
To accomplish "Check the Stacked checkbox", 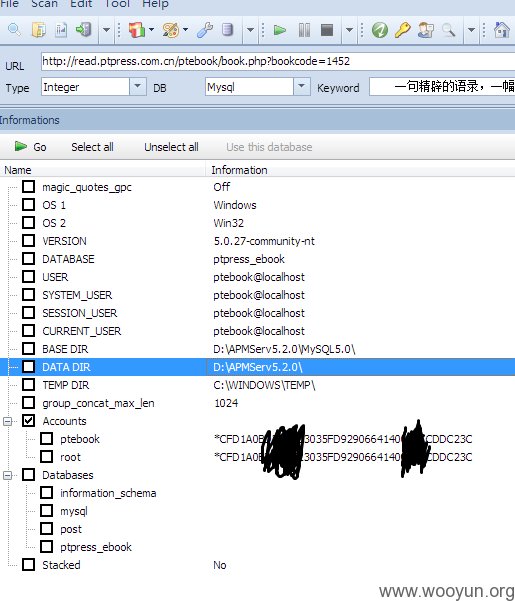I will tap(28, 565).
